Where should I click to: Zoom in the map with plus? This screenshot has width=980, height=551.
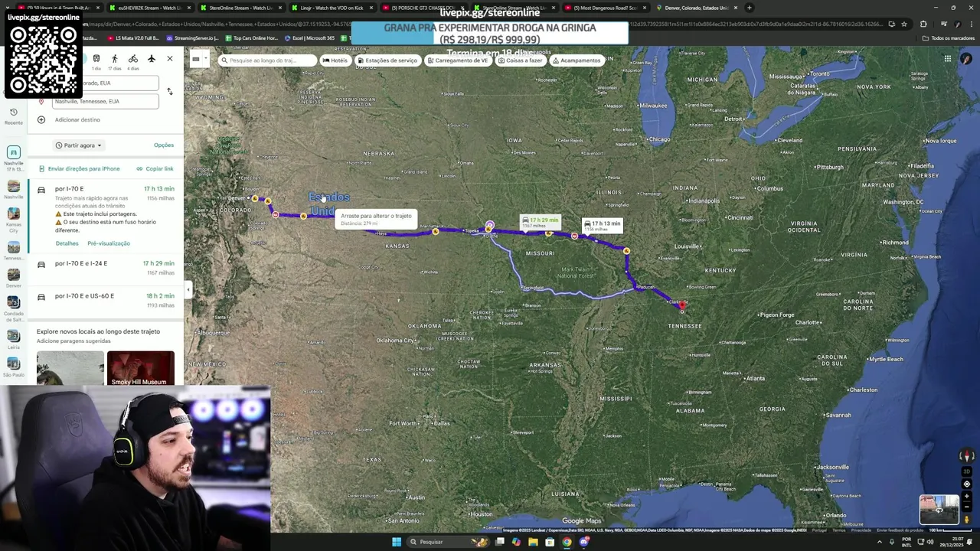pos(966,496)
